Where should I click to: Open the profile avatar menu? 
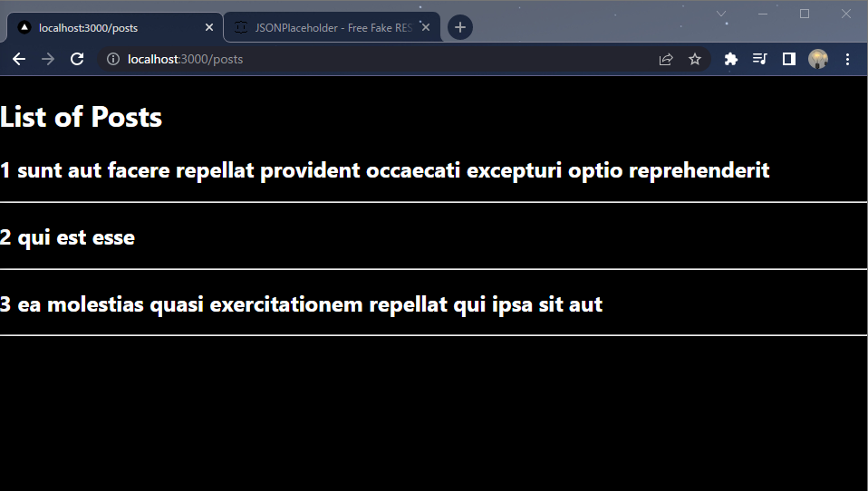[818, 59]
